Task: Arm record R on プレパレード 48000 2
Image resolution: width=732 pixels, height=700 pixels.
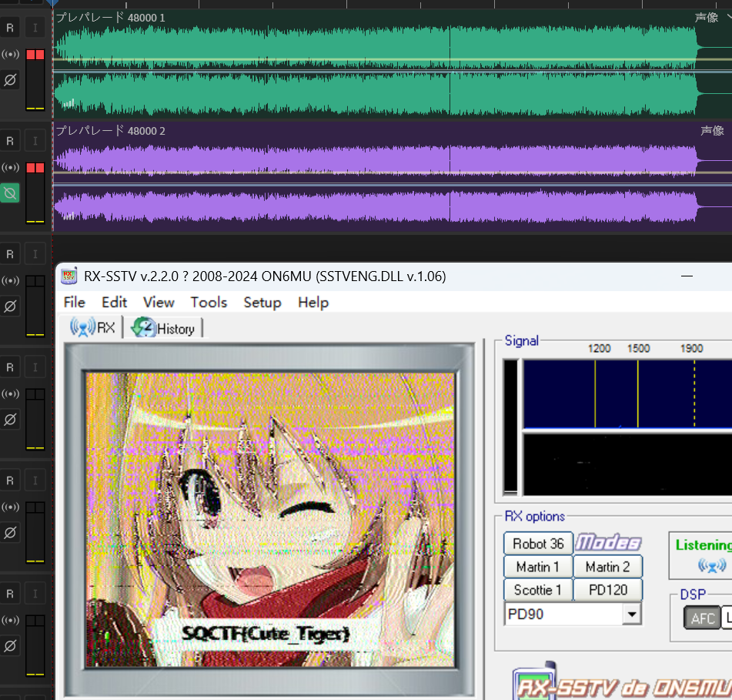Action: click(10, 141)
